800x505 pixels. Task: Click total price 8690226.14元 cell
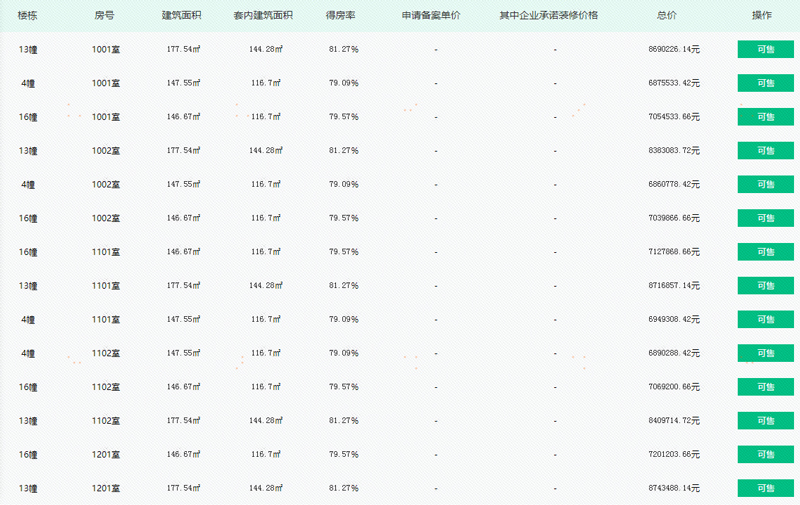pyautogui.click(x=674, y=49)
